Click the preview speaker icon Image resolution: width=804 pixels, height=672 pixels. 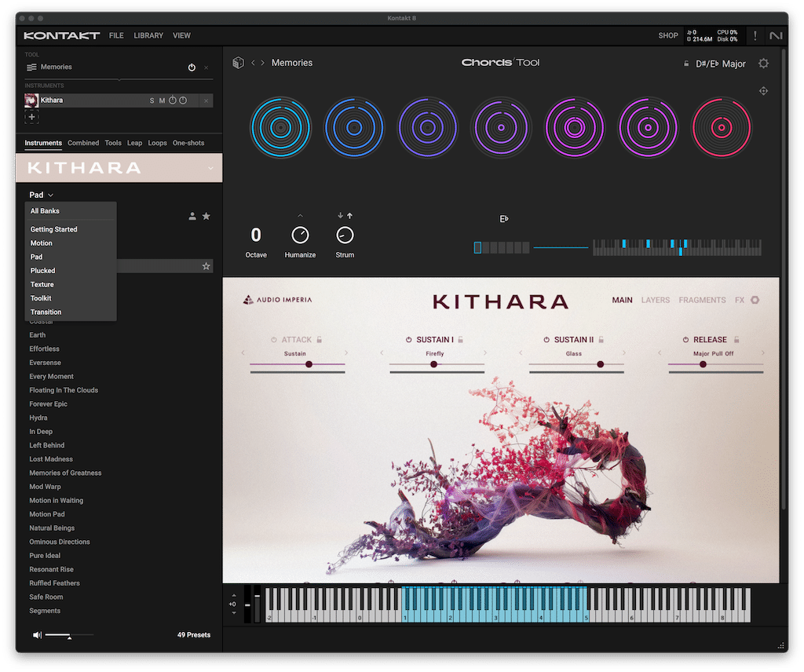coord(38,635)
